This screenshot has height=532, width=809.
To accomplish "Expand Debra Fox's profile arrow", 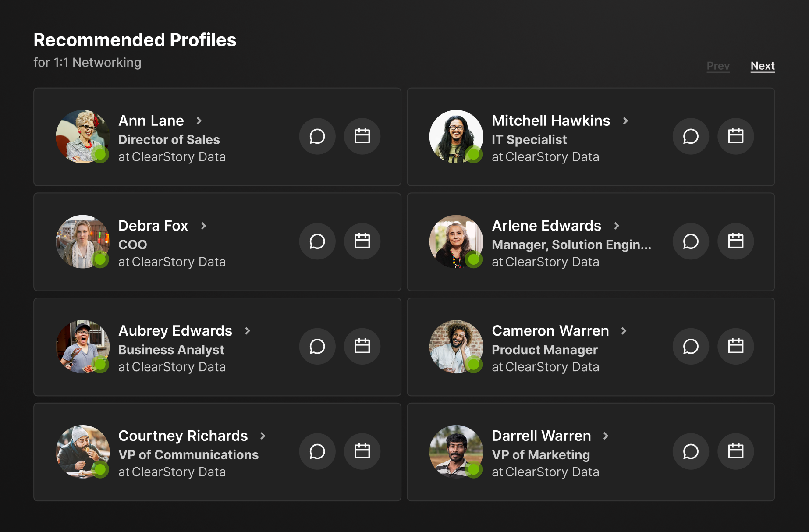I will (203, 226).
